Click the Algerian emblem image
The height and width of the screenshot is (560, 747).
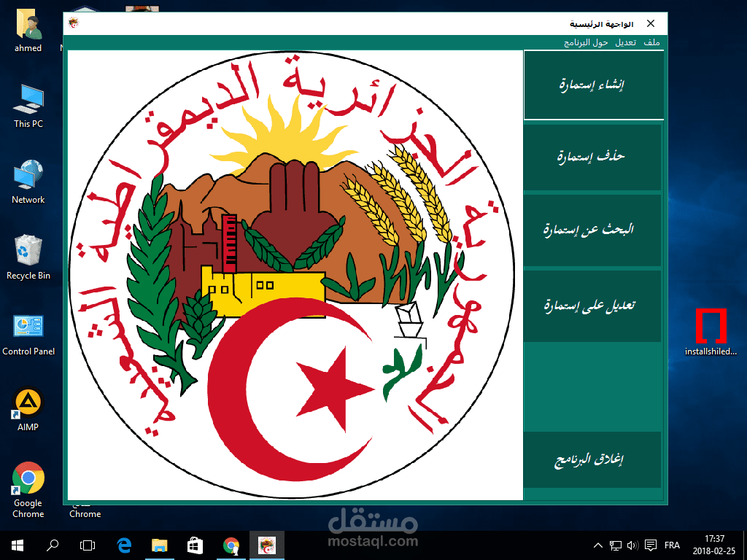coord(295,275)
